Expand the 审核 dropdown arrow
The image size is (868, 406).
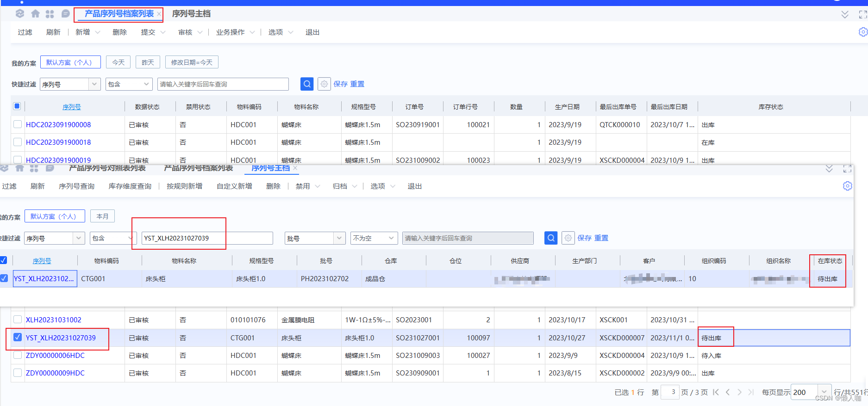coord(200,32)
